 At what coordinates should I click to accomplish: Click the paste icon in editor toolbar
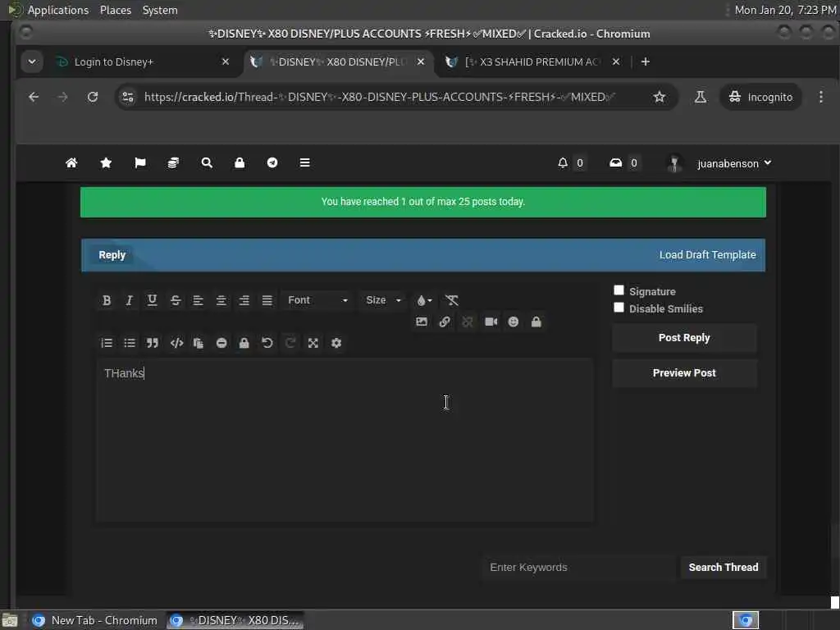coord(199,344)
